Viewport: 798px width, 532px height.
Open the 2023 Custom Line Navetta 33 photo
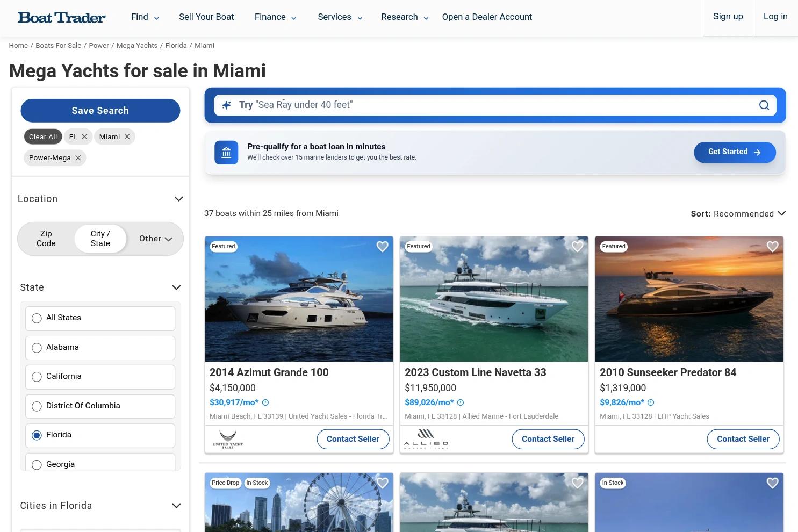[x=494, y=299]
